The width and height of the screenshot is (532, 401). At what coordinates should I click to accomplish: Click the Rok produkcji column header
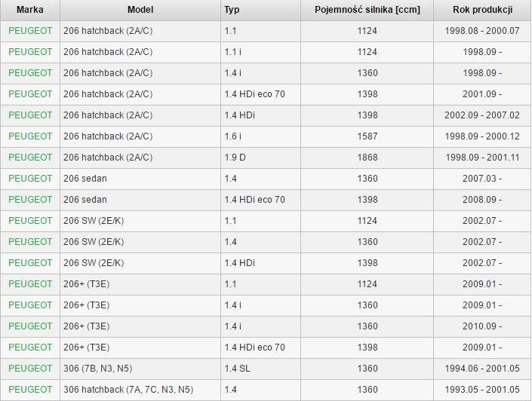[482, 10]
